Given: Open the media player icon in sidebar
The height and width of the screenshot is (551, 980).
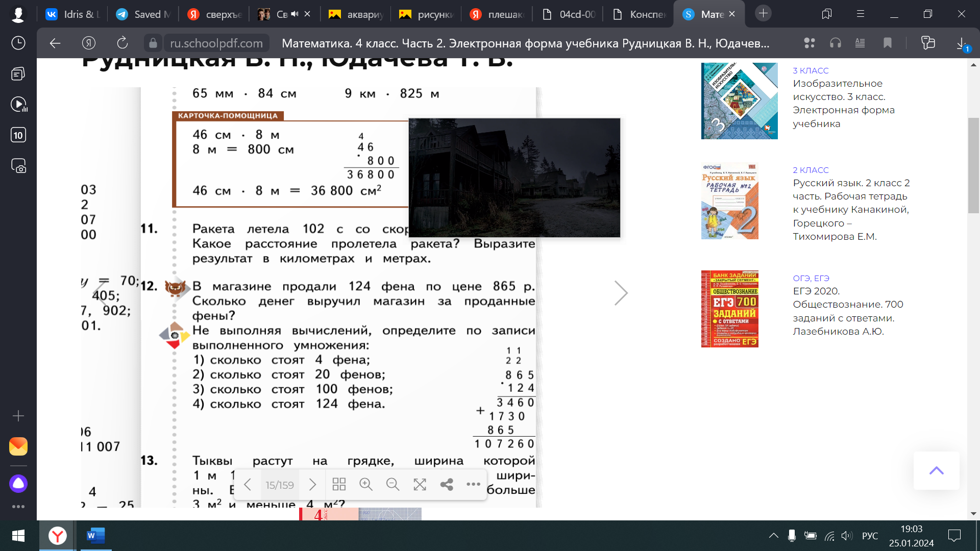Looking at the screenshot, I should 18,105.
